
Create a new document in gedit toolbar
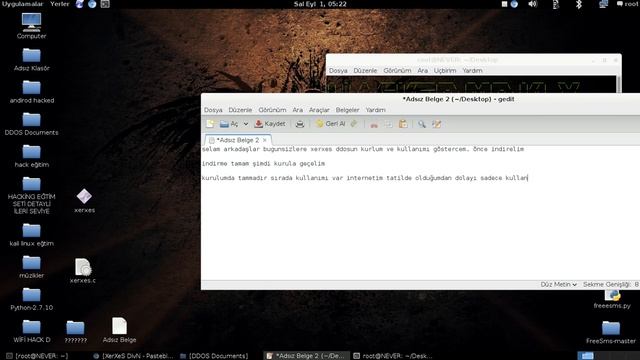(210, 124)
